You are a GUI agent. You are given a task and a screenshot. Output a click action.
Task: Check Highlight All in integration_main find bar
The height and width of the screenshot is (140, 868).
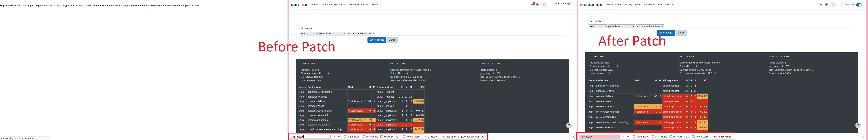pos(634,137)
